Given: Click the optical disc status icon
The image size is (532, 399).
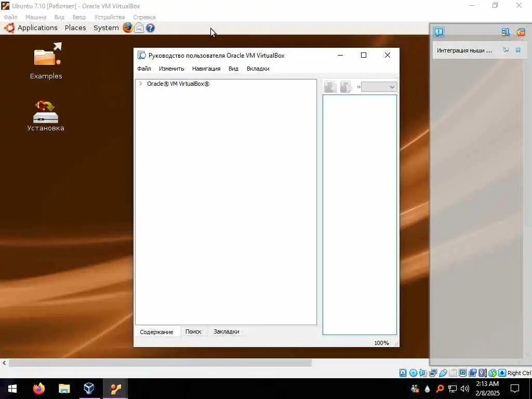Looking at the screenshot, I should [x=413, y=373].
